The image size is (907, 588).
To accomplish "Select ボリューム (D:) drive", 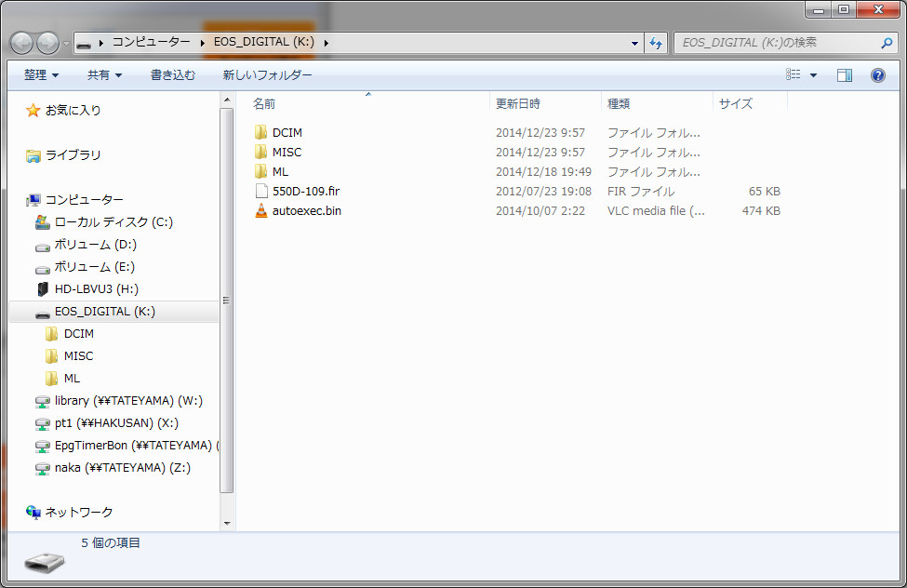I will (96, 245).
